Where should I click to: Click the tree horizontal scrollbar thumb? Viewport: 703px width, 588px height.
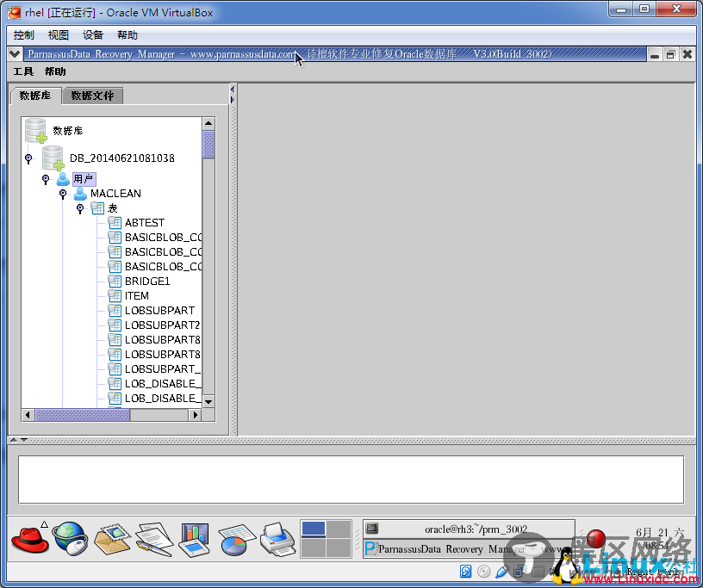(83, 415)
